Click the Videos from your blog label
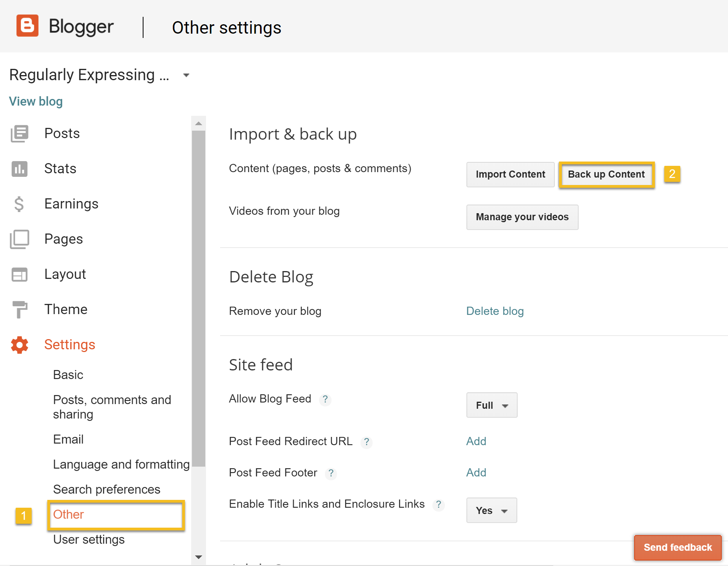This screenshot has height=566, width=728. pyautogui.click(x=284, y=211)
